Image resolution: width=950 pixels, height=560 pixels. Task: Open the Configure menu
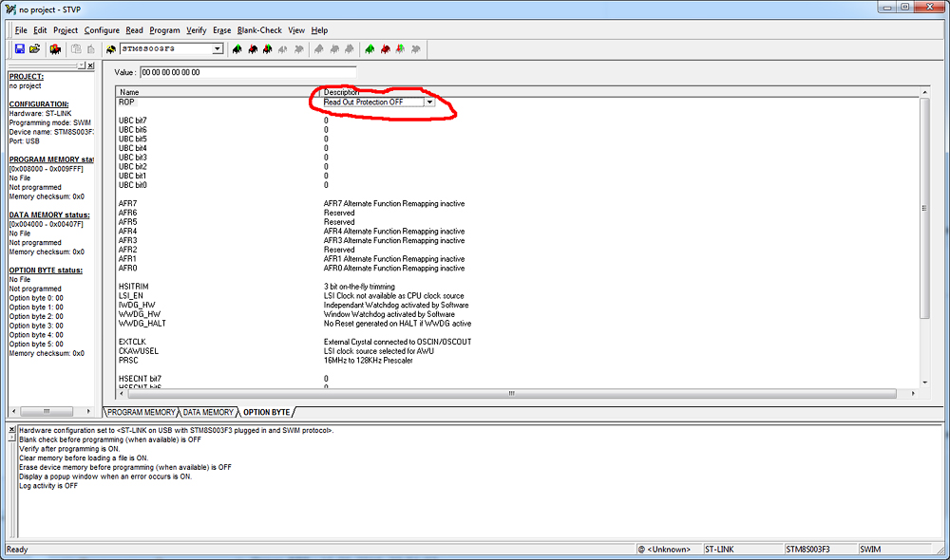[x=102, y=30]
